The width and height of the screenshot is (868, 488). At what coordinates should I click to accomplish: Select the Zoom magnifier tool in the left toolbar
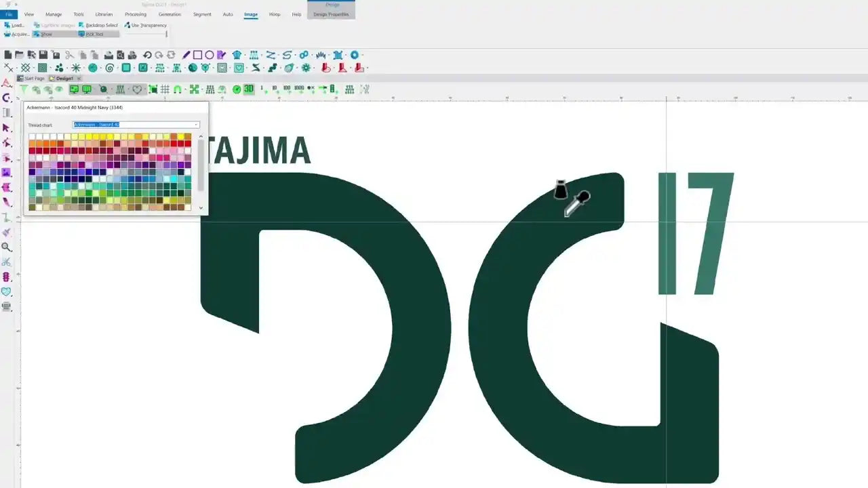(7, 247)
